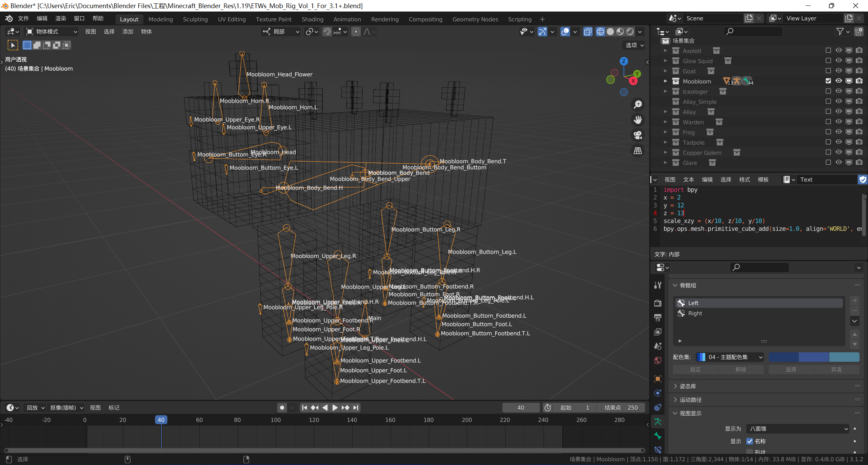Open the Render menu in top bar
This screenshot has height=465, width=868.
[60, 18]
